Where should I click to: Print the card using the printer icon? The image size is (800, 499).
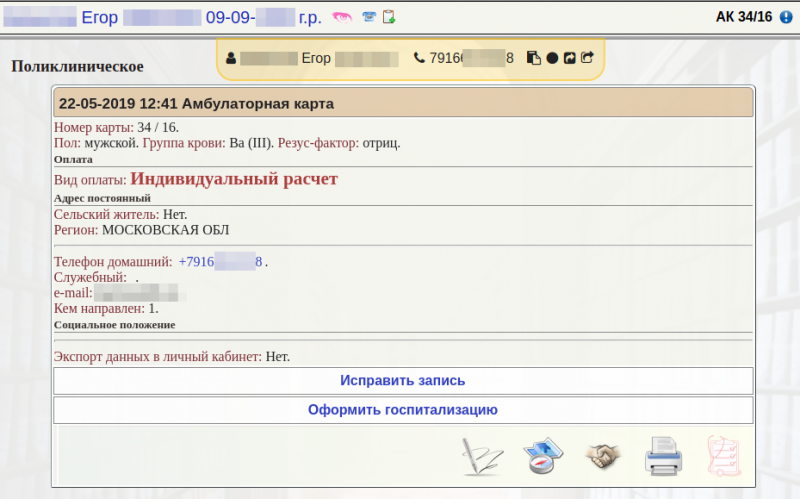(x=662, y=456)
